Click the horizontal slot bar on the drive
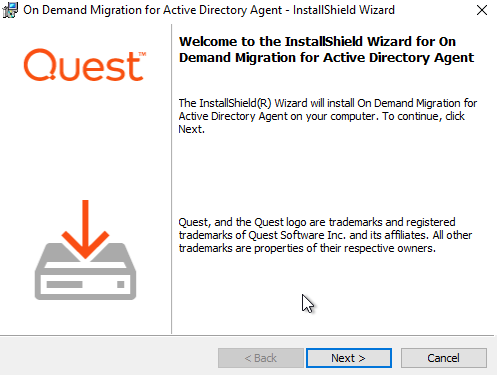 [x=64, y=284]
